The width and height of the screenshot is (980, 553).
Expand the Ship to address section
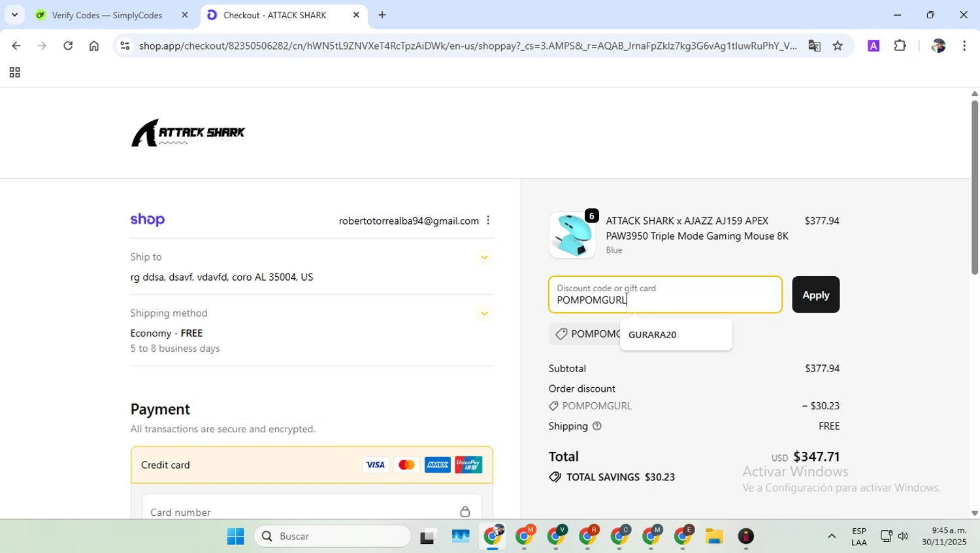(x=484, y=257)
